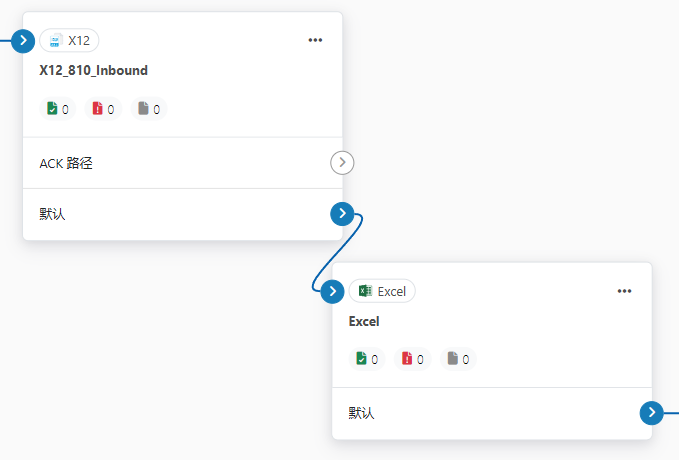The image size is (679, 460).
Task: Select the Excel connector title text
Action: [364, 322]
